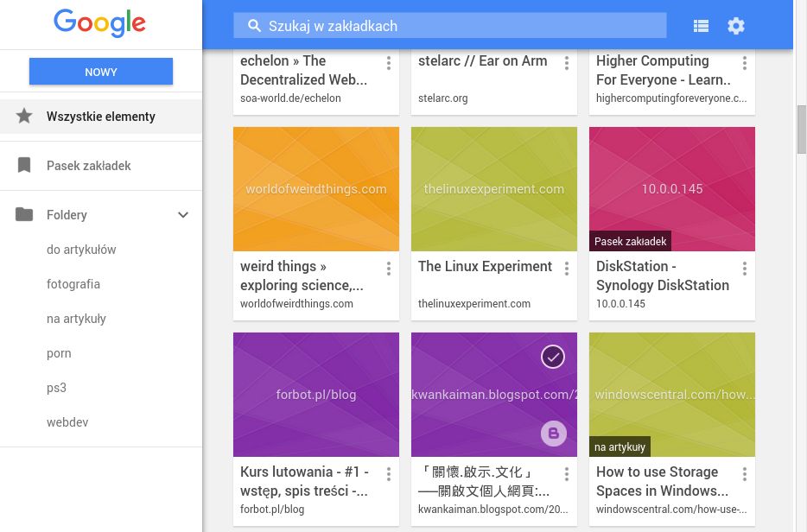Click the NOWY button

click(x=101, y=72)
